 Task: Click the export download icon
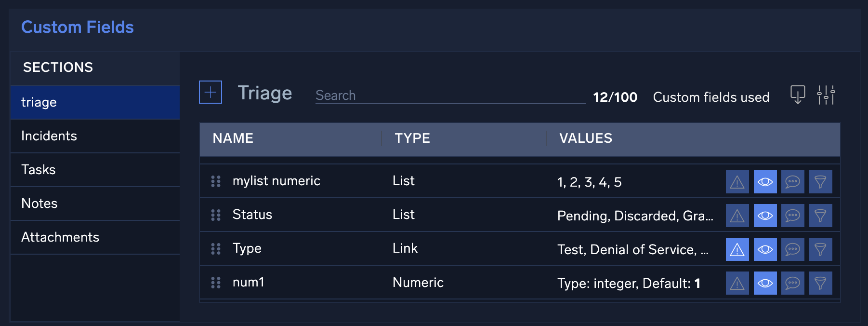tap(798, 95)
